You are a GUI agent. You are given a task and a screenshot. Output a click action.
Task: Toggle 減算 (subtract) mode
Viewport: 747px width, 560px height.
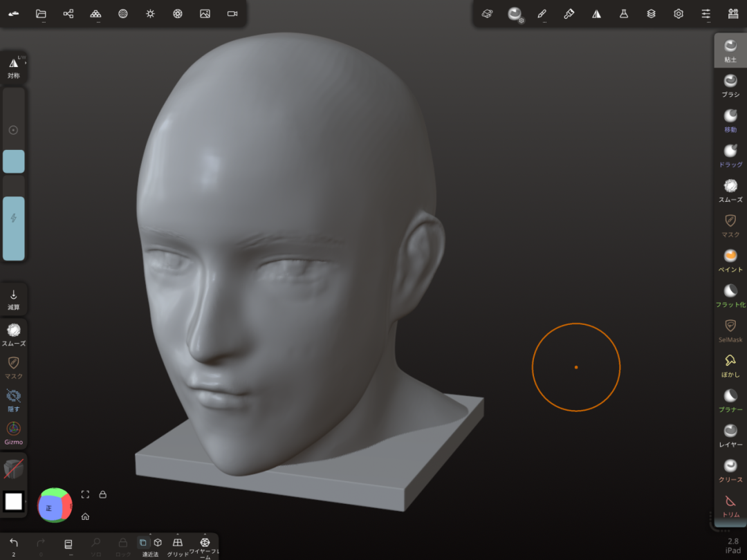[13, 299]
